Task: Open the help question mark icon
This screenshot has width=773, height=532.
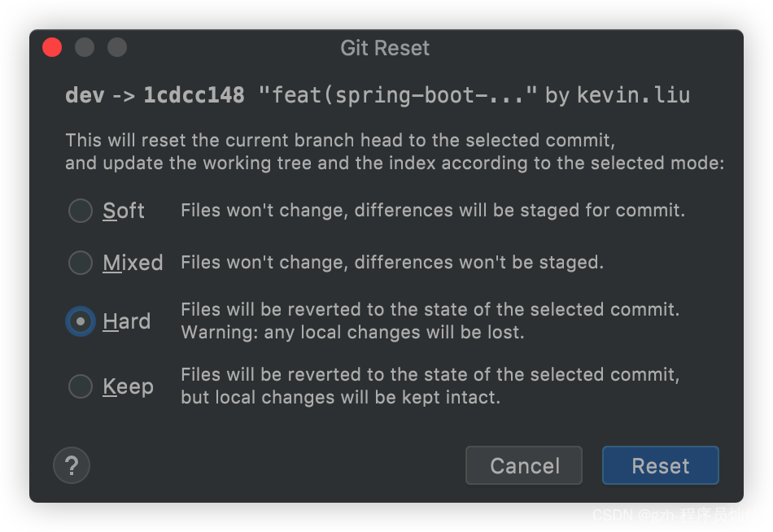Action: tap(72, 465)
